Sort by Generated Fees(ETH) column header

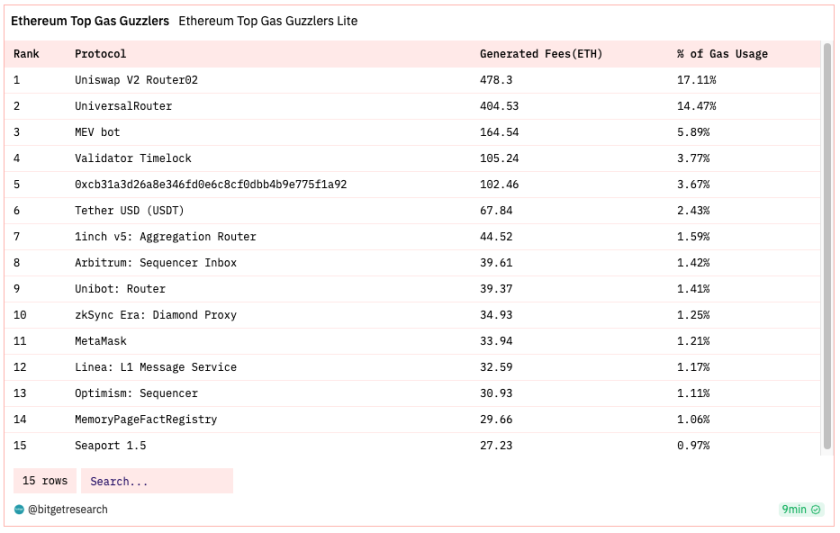pos(541,54)
